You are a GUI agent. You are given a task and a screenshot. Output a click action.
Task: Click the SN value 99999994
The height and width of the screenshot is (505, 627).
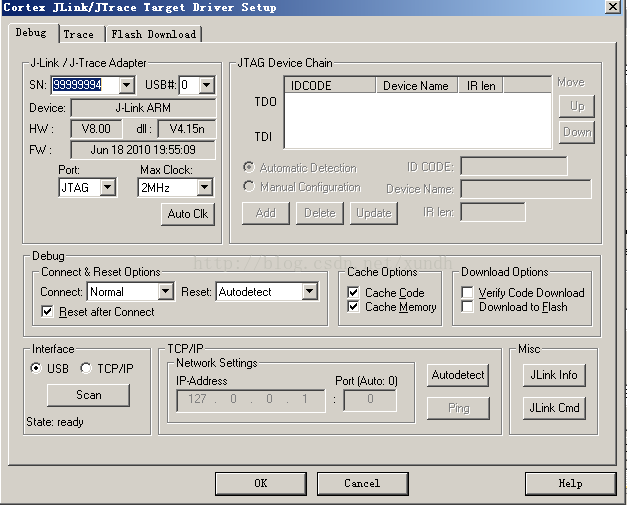point(77,85)
